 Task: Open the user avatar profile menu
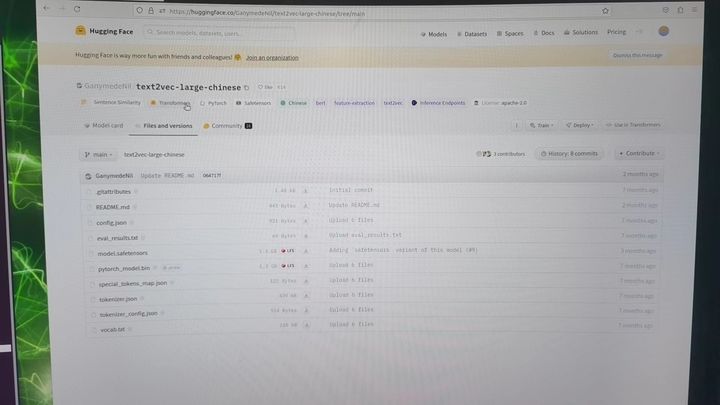[663, 31]
